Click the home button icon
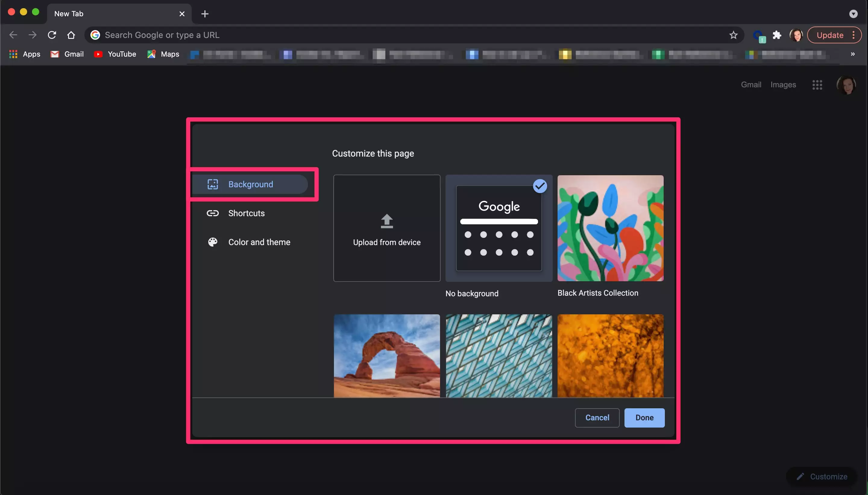The height and width of the screenshot is (495, 868). tap(71, 35)
